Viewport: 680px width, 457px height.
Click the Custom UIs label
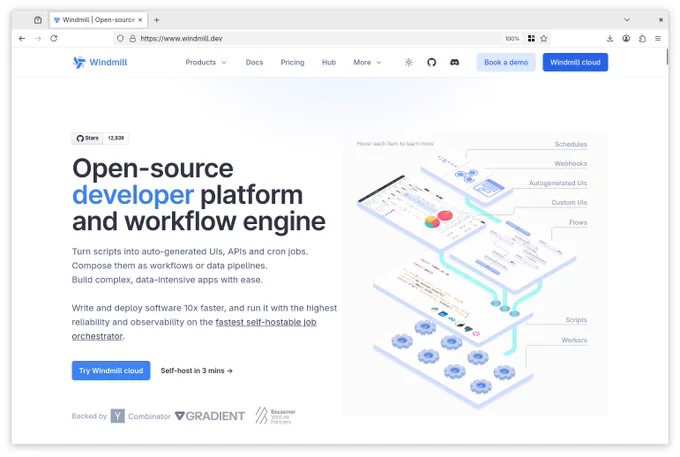point(569,202)
